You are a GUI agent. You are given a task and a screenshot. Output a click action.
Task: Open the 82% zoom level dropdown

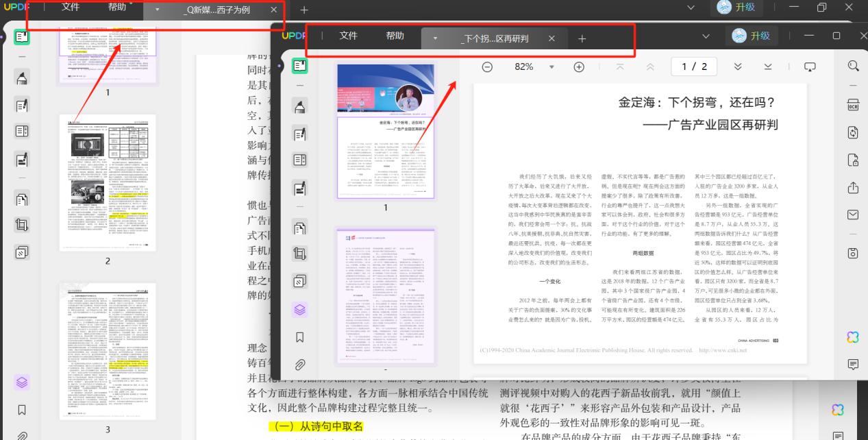[524, 66]
